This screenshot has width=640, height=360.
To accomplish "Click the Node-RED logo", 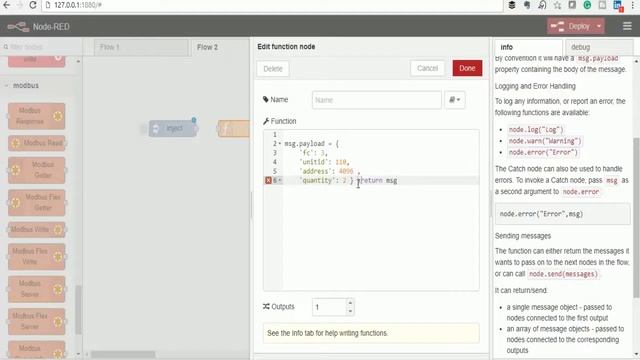I will (x=38, y=27).
